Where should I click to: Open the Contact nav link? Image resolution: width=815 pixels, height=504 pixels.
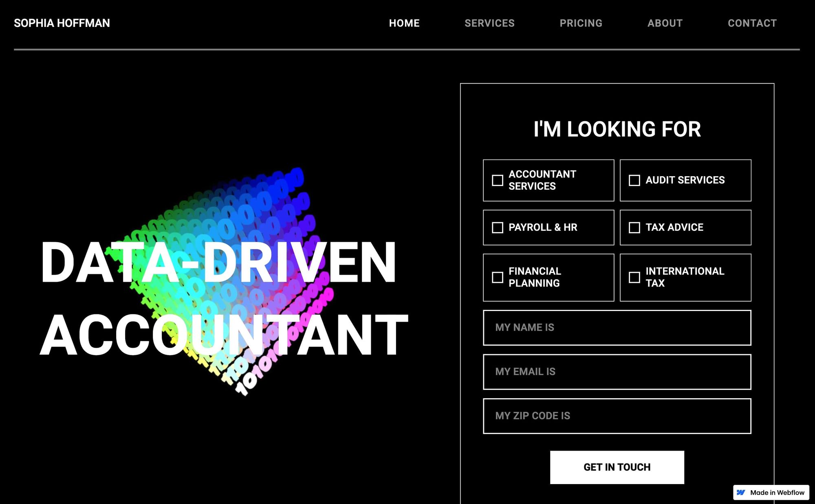(x=752, y=23)
